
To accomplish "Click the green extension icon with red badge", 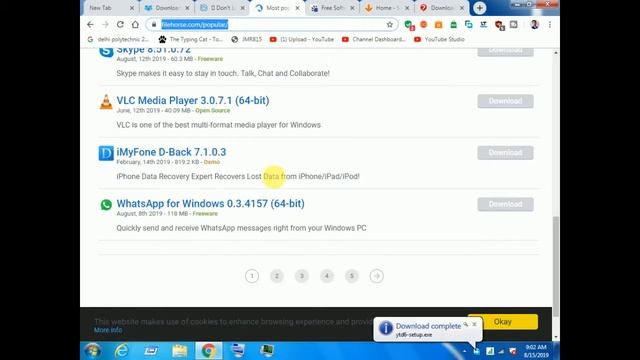I will pos(409,25).
